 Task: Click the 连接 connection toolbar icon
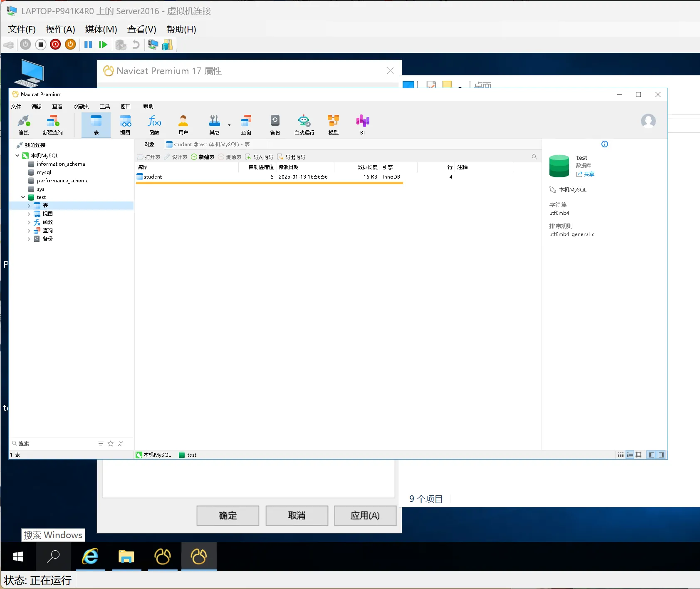click(x=24, y=125)
